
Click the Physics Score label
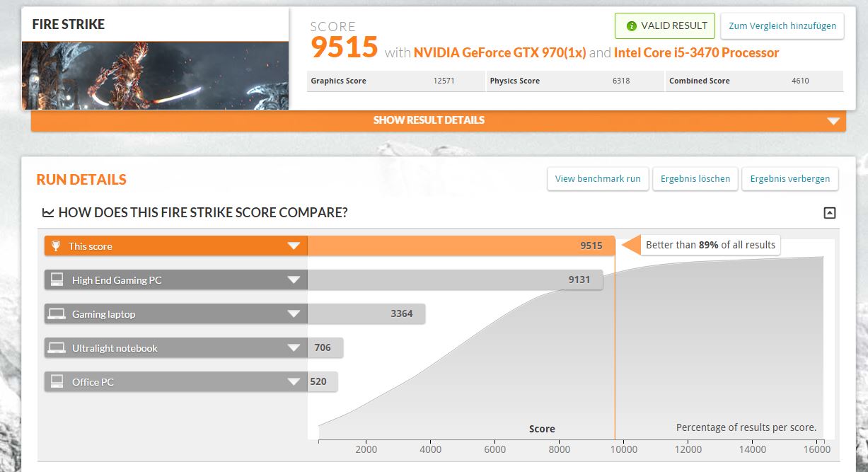(515, 81)
